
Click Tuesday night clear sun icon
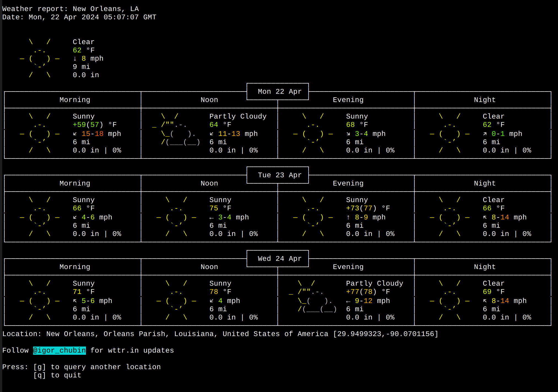click(x=450, y=217)
